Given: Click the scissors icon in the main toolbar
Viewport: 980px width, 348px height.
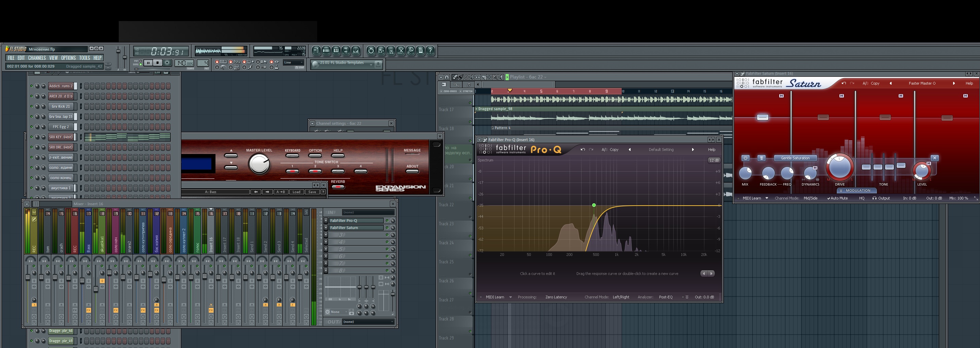Looking at the screenshot, I should click(401, 51).
